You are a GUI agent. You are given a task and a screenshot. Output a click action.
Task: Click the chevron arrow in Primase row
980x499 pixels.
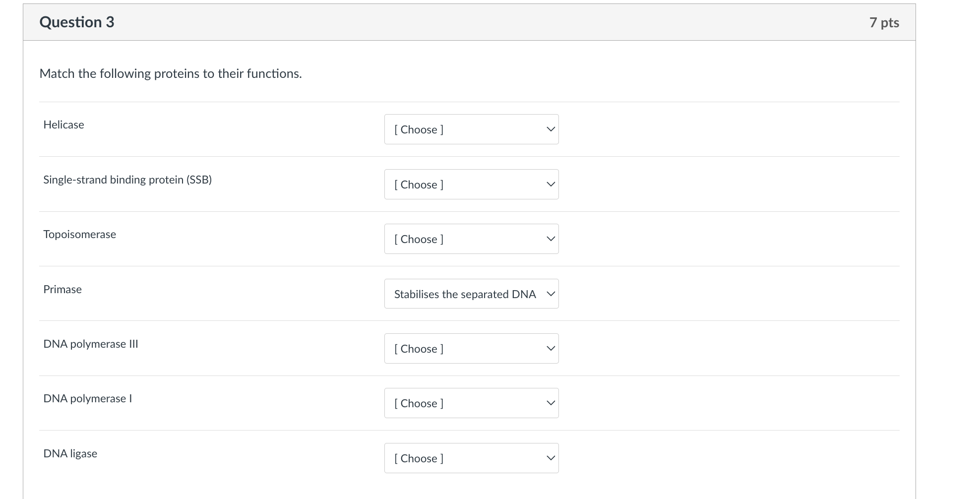550,294
